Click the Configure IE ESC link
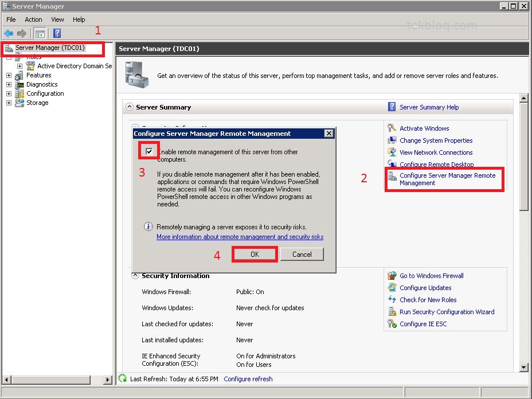 (423, 324)
